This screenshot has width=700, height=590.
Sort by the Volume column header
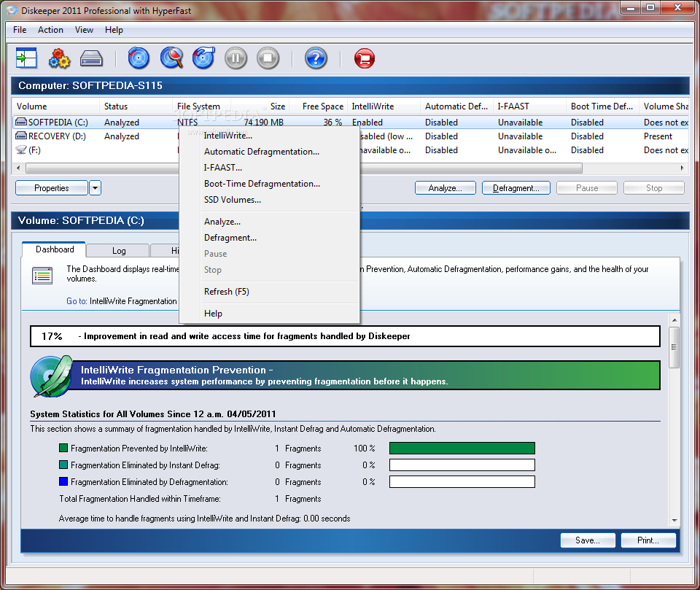point(55,106)
